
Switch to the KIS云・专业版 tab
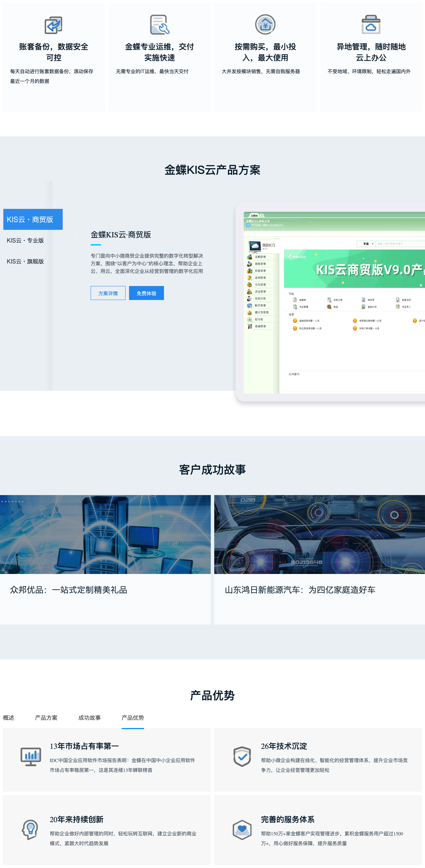pos(25,240)
